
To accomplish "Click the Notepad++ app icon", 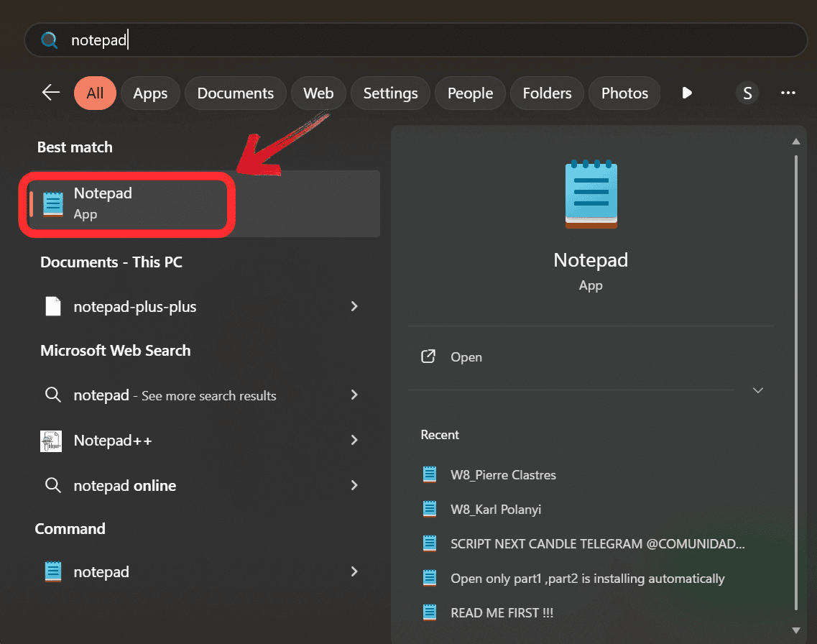I will point(52,441).
